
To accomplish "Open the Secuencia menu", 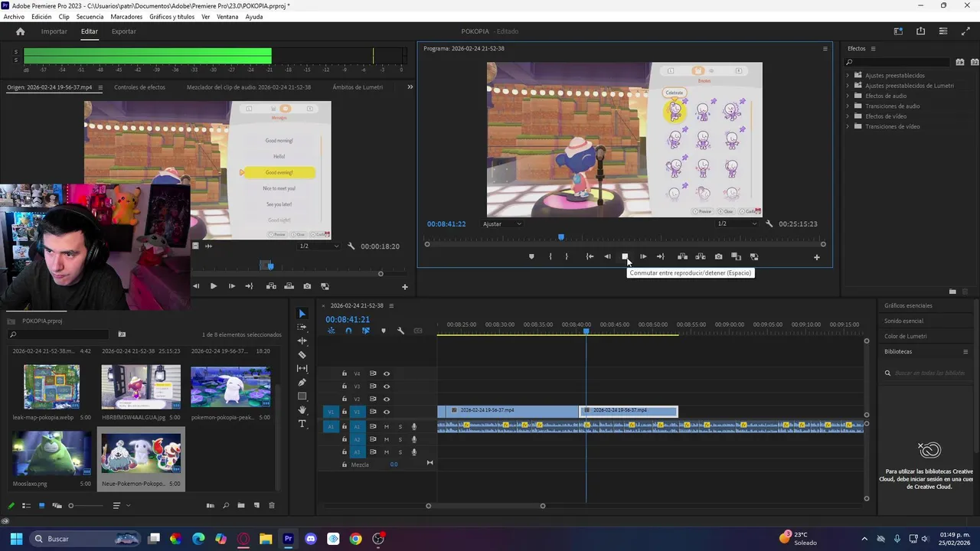I will [x=90, y=17].
